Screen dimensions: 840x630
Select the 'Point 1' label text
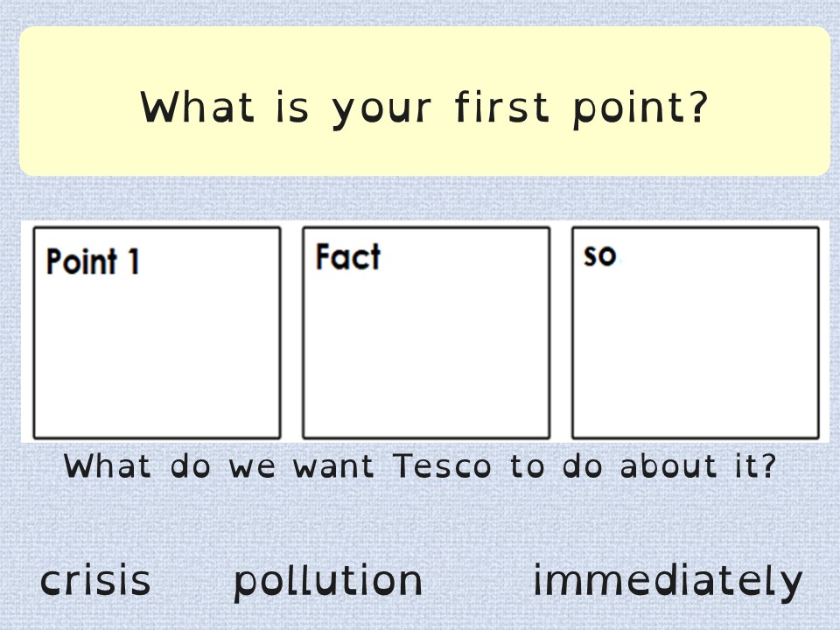coord(93,261)
